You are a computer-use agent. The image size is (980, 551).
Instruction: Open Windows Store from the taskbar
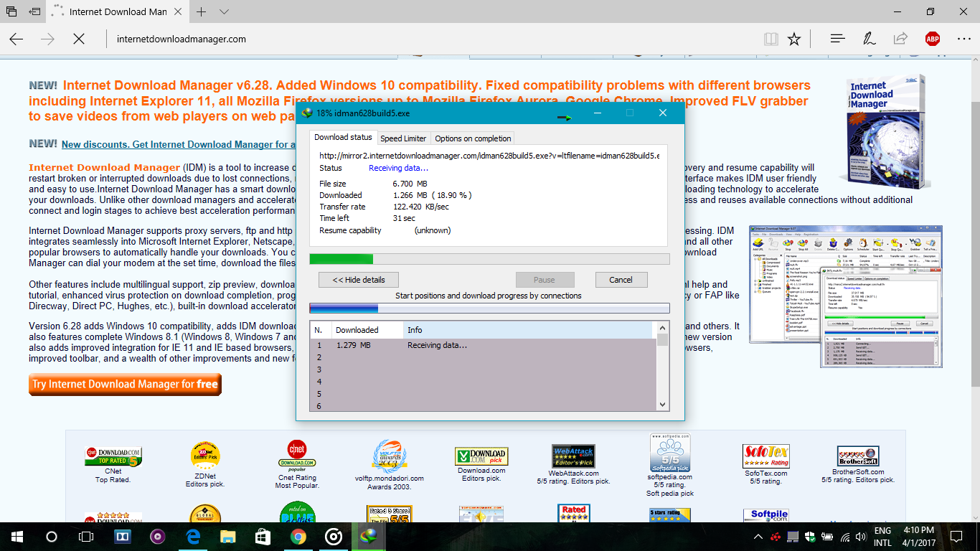point(263,536)
